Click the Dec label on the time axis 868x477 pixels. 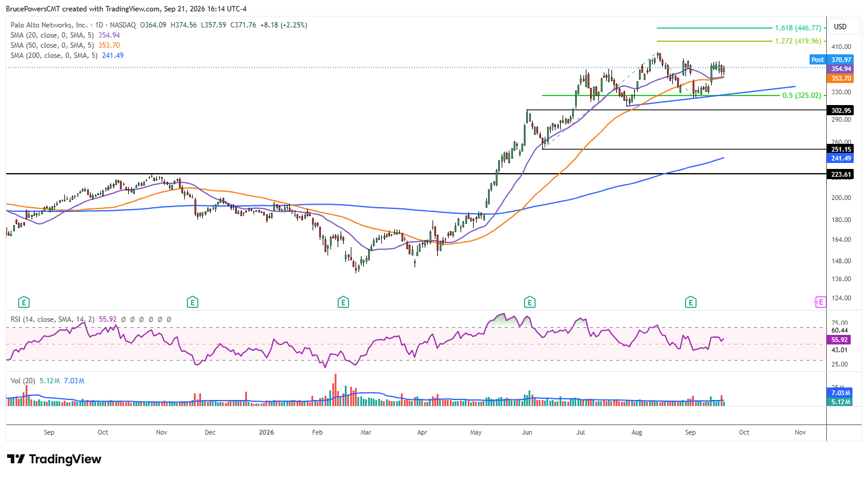pyautogui.click(x=210, y=431)
